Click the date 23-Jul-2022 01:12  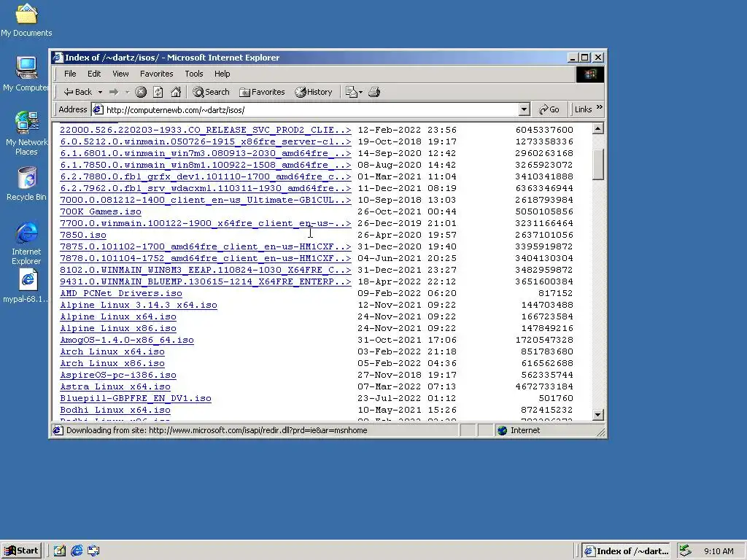[407, 398]
